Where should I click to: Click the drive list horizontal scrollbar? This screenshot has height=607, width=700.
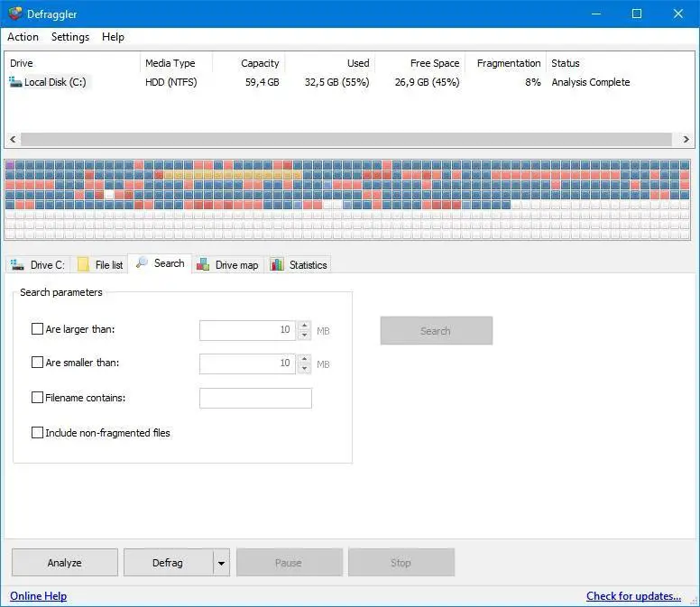346,139
